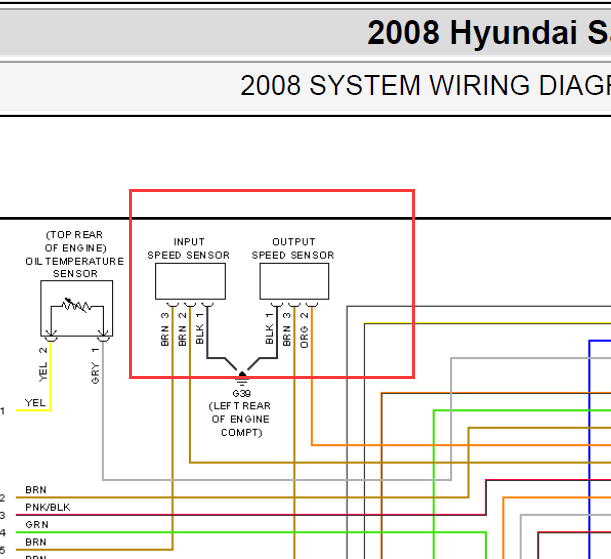This screenshot has height=559, width=611.
Task: Select "BRN 3" label under output speed sensor
Action: click(x=287, y=329)
